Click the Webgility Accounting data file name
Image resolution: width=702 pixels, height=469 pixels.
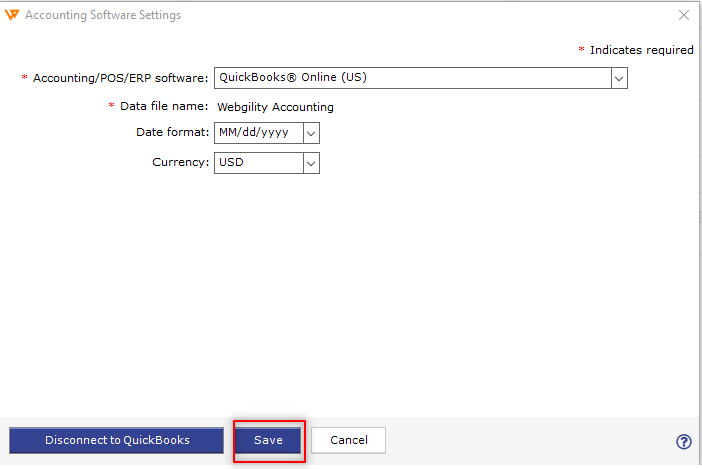275,107
